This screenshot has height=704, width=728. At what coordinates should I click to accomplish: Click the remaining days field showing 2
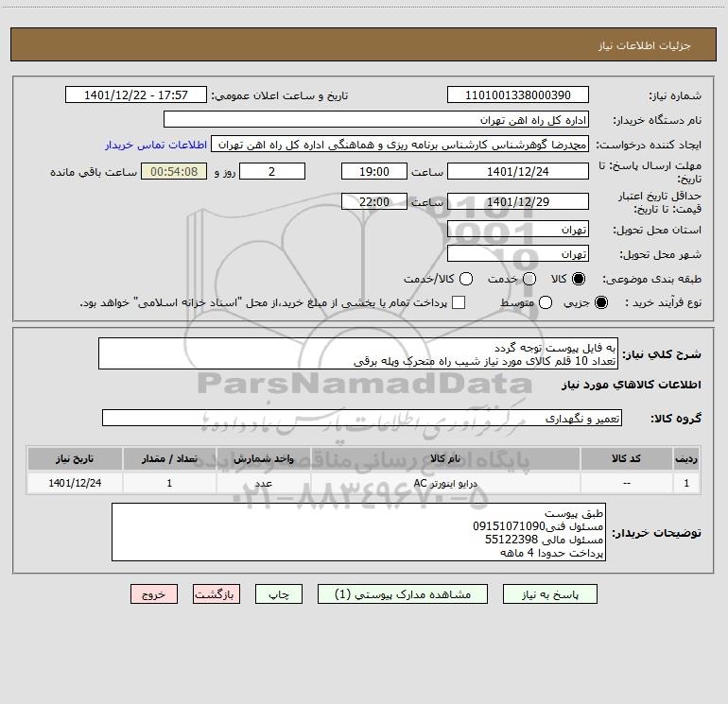tap(272, 171)
